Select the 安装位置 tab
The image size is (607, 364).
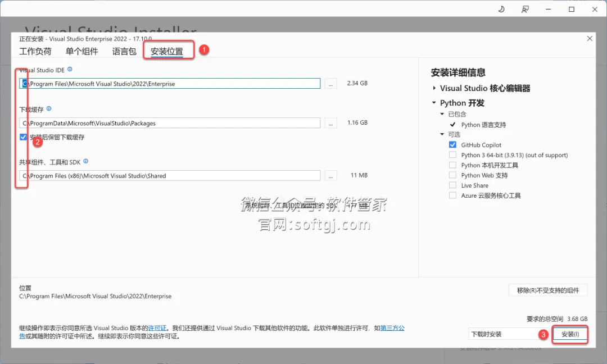[167, 52]
